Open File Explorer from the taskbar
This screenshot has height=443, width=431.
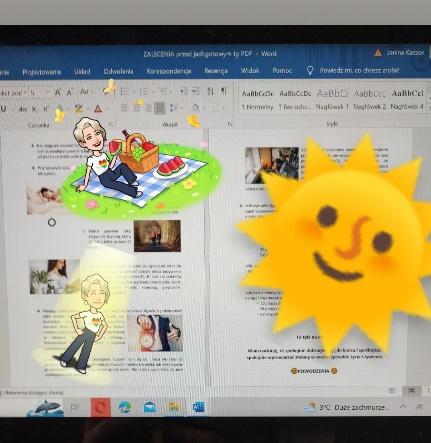174,407
